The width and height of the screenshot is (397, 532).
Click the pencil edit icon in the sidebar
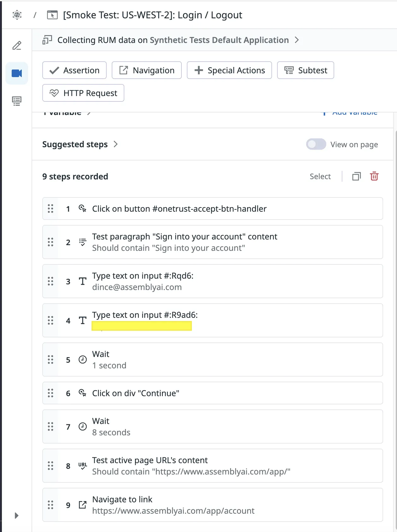(x=17, y=45)
